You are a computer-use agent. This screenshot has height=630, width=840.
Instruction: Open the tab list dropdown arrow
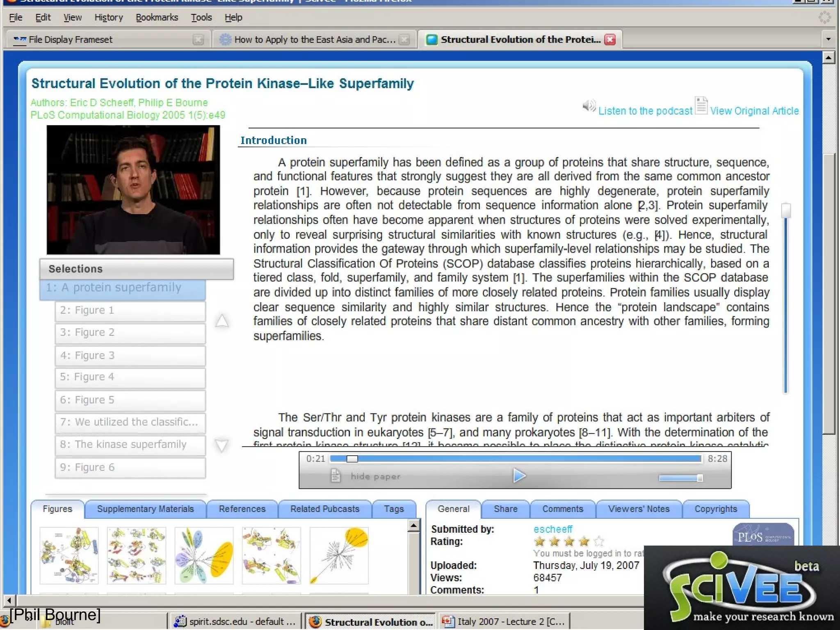pyautogui.click(x=829, y=39)
